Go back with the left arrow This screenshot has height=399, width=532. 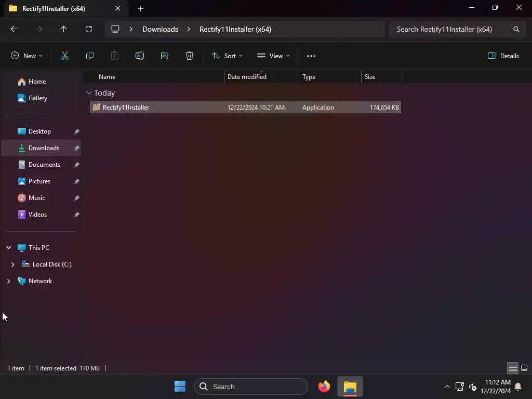click(x=14, y=29)
